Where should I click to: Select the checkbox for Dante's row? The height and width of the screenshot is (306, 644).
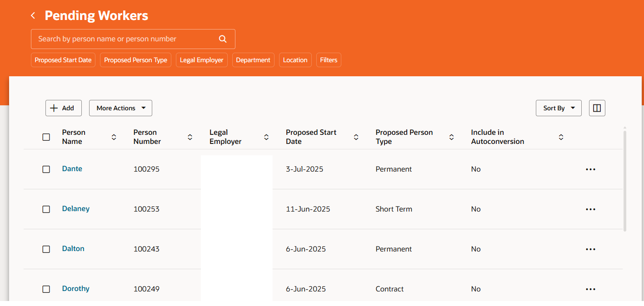46,169
